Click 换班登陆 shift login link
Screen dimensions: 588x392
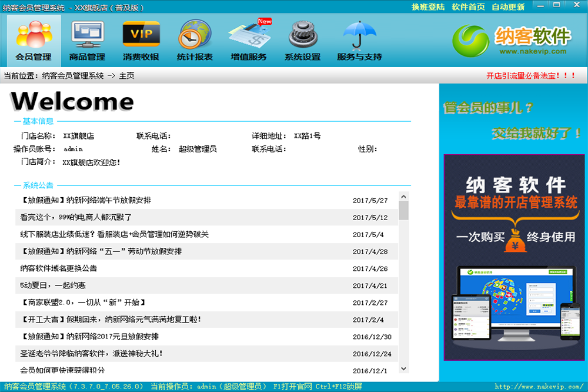coord(428,6)
